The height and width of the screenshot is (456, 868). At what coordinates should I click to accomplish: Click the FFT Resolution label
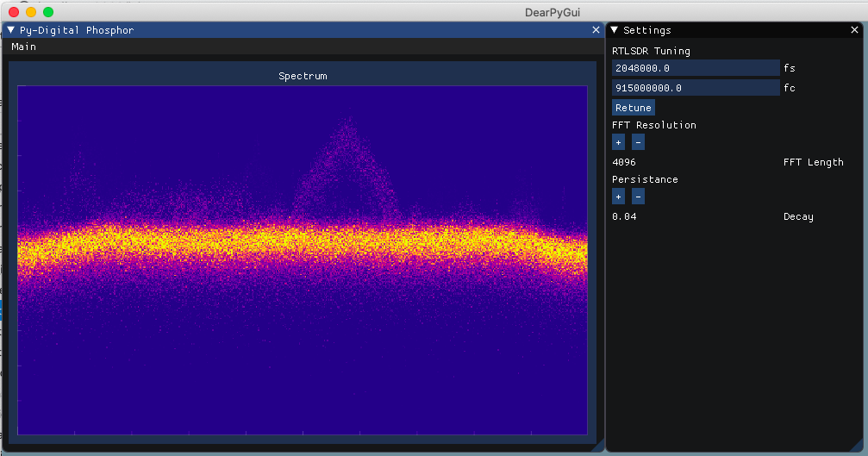pos(653,125)
